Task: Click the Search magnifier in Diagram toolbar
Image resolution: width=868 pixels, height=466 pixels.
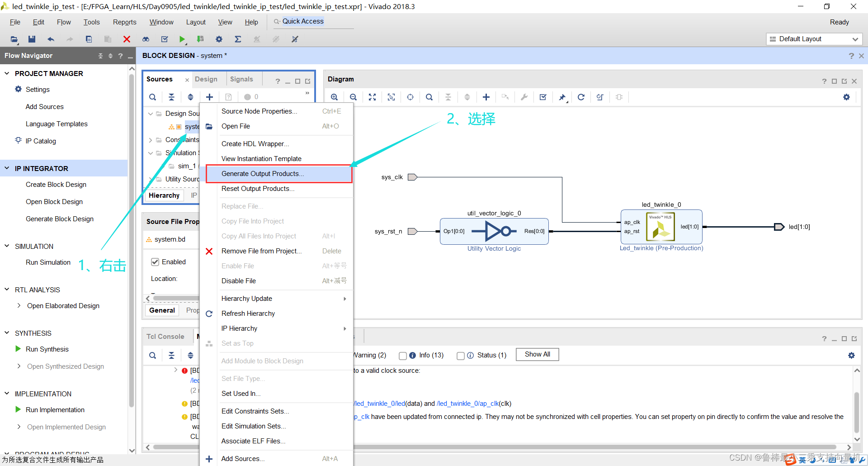Action: point(429,97)
